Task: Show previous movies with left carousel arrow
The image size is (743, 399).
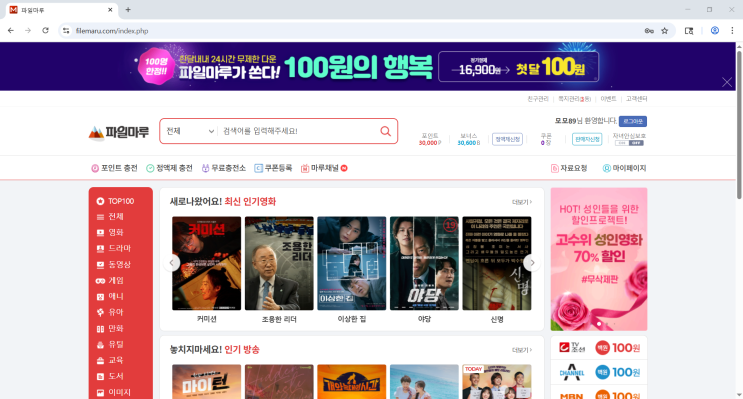Action: pyautogui.click(x=172, y=263)
